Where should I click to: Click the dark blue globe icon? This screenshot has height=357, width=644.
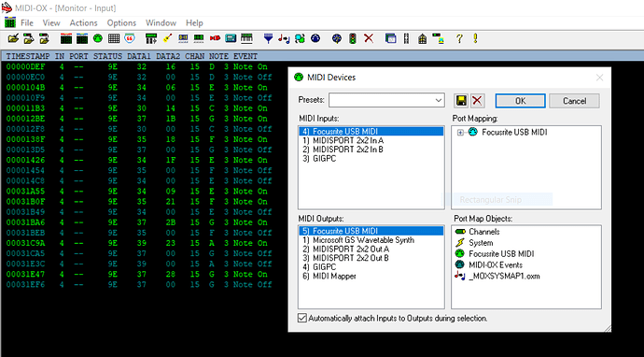pyautogui.click(x=315, y=38)
